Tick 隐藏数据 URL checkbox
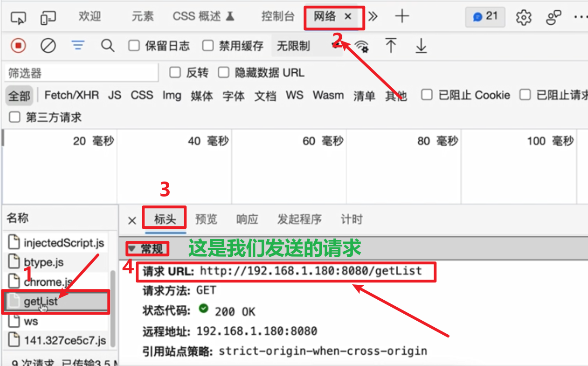 click(224, 72)
